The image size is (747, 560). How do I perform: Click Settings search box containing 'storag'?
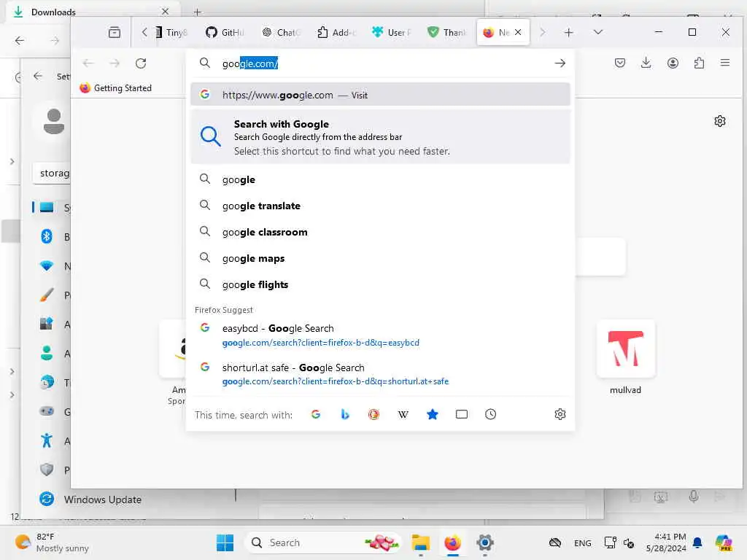tap(53, 174)
